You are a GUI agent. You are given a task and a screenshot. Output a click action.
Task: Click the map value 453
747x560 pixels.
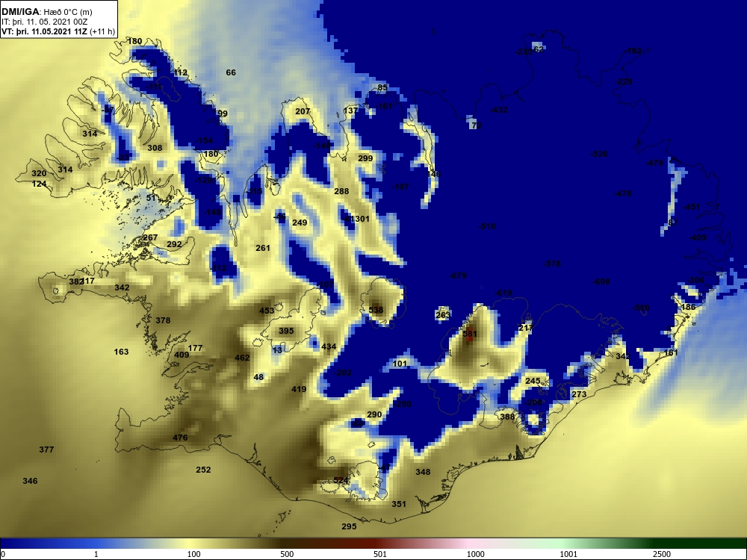pyautogui.click(x=267, y=311)
